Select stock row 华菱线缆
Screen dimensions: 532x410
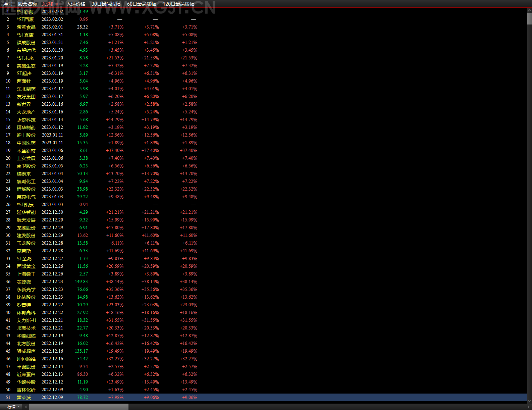point(263,336)
